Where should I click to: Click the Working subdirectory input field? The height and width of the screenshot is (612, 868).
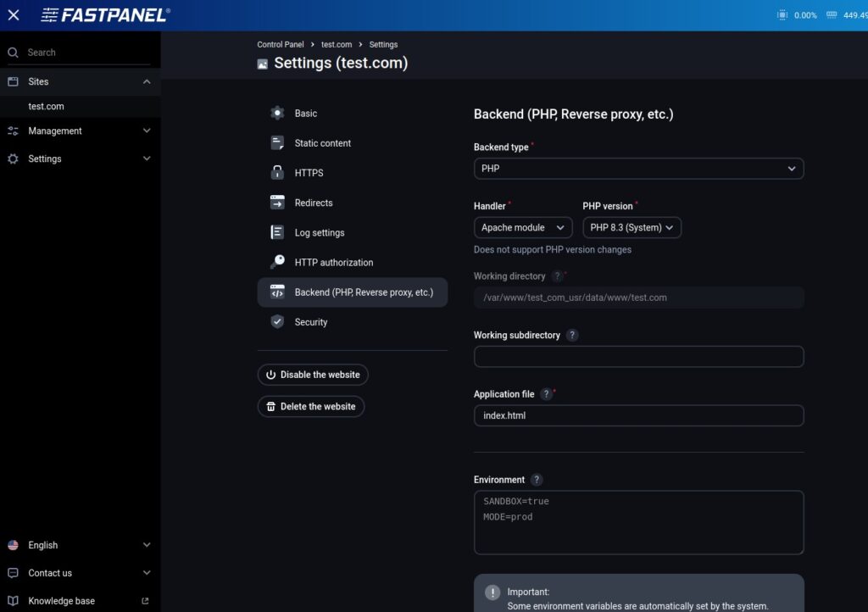pos(638,357)
